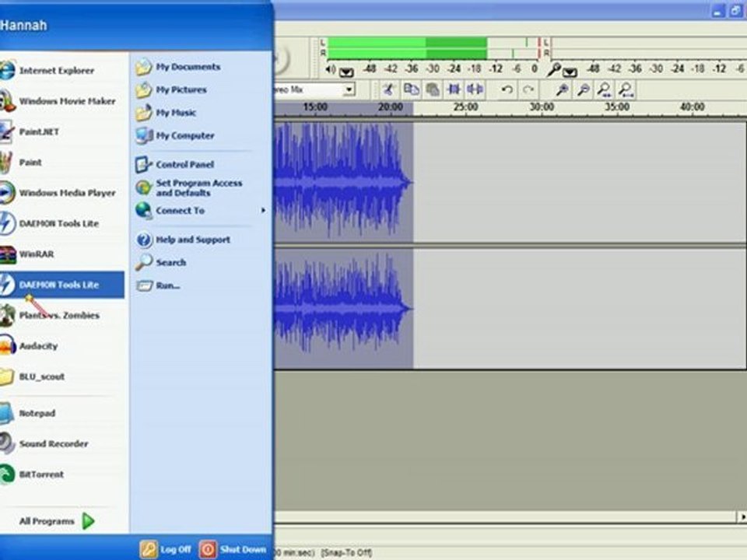
Task: Launch WinRAR
Action: [x=62, y=254]
